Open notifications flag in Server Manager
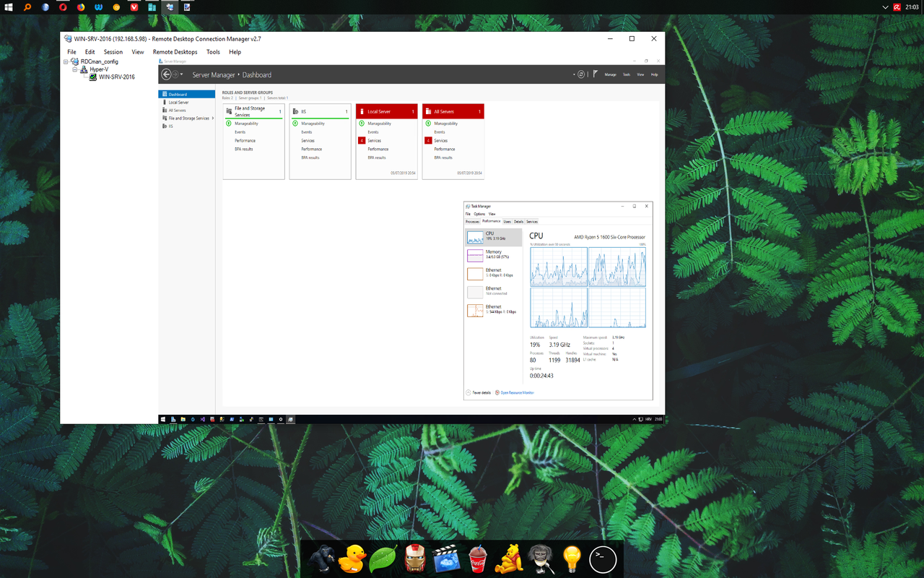The image size is (924, 578). pos(595,74)
